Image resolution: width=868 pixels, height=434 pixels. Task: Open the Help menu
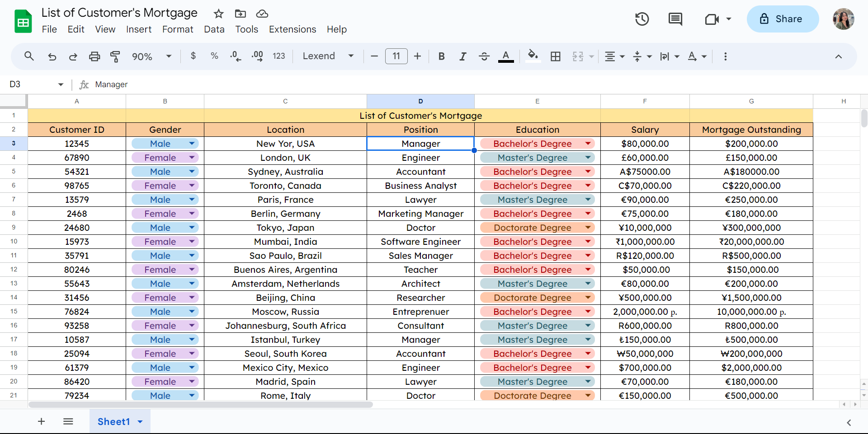pos(337,29)
